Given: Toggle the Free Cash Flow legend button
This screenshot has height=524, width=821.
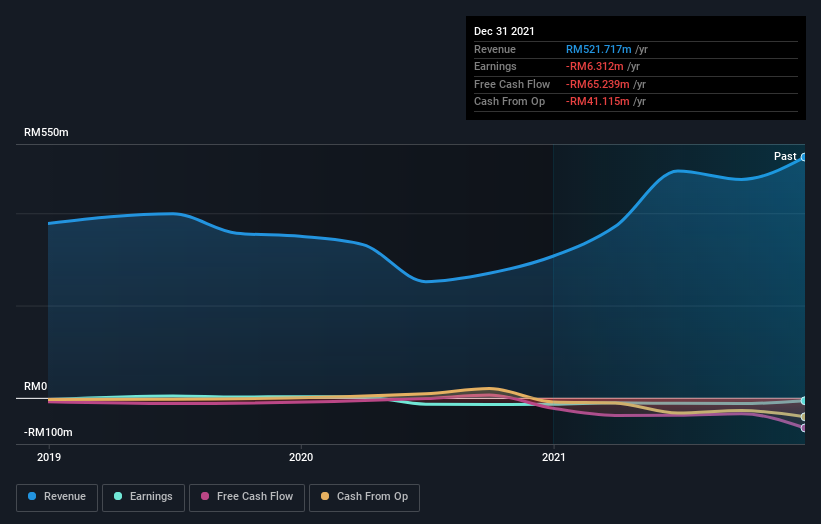Looking at the screenshot, I should click(247, 497).
